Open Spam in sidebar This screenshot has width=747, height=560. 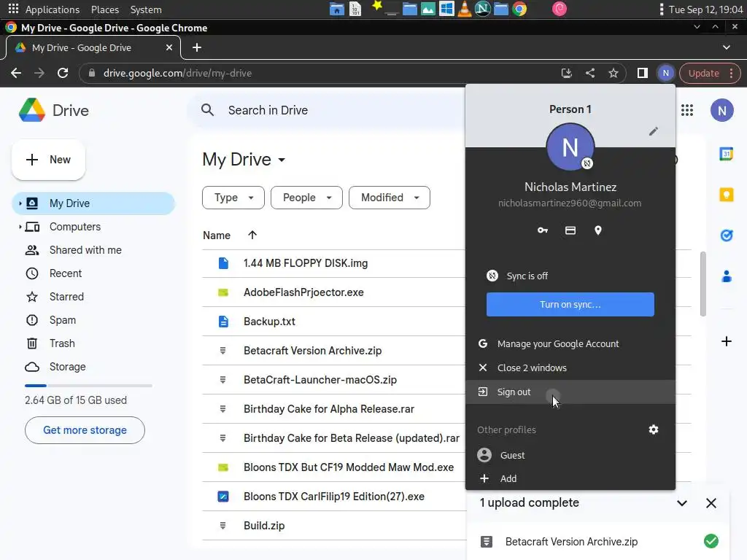(x=93, y=320)
